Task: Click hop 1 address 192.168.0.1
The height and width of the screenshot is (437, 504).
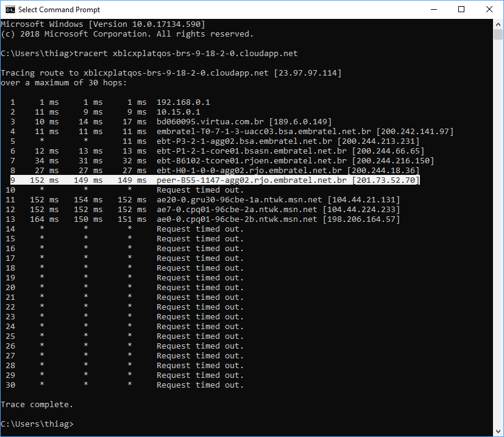Action: (183, 102)
